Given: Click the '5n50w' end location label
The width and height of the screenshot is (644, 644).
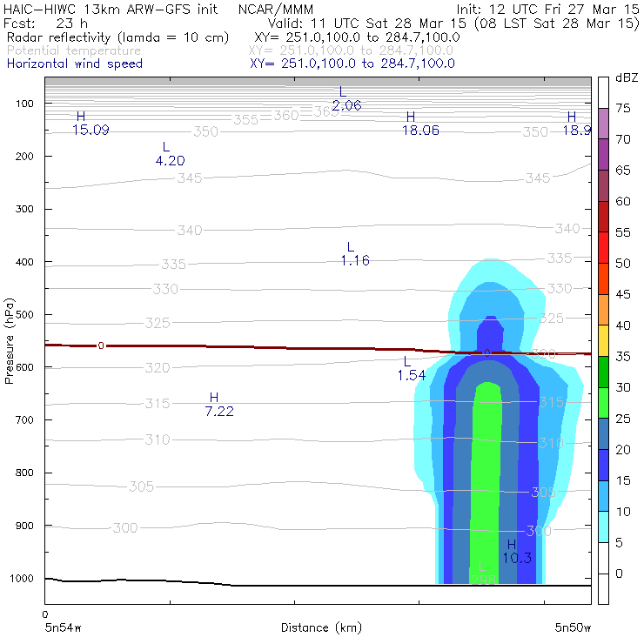Looking at the screenshot, I should click(x=573, y=627).
